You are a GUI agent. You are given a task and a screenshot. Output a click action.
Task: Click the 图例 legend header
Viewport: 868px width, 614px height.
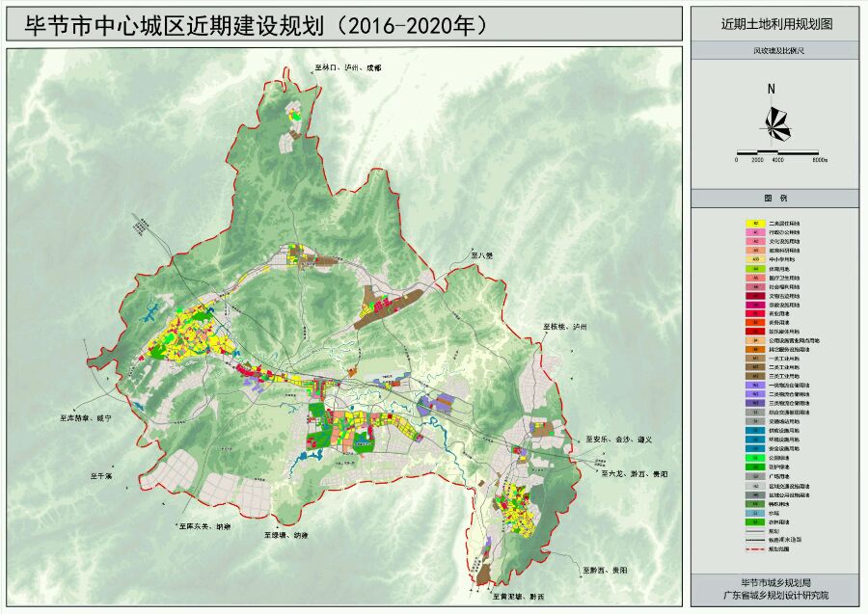point(775,198)
